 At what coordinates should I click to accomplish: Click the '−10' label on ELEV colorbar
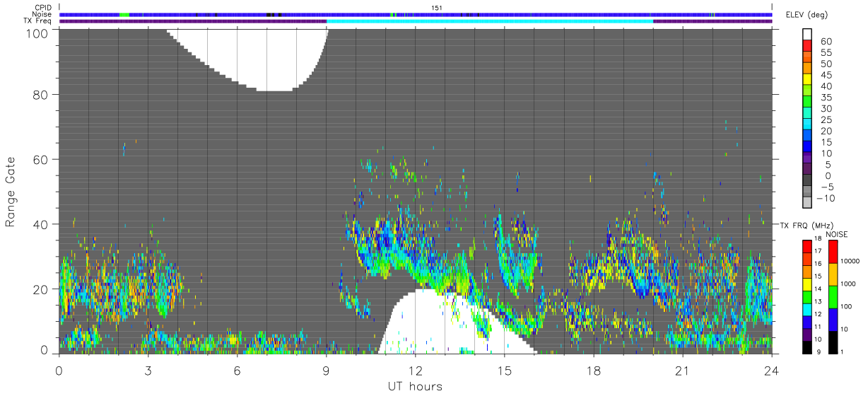(826, 199)
